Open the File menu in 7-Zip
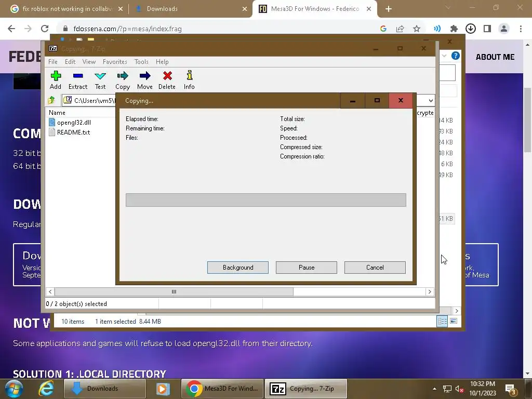Viewport: 532px width, 399px height. click(53, 62)
